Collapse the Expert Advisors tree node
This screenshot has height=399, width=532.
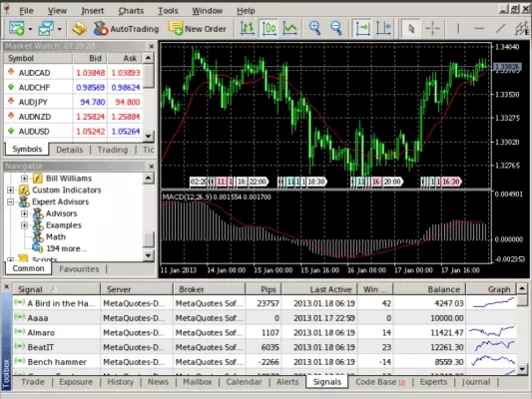pyautogui.click(x=11, y=202)
